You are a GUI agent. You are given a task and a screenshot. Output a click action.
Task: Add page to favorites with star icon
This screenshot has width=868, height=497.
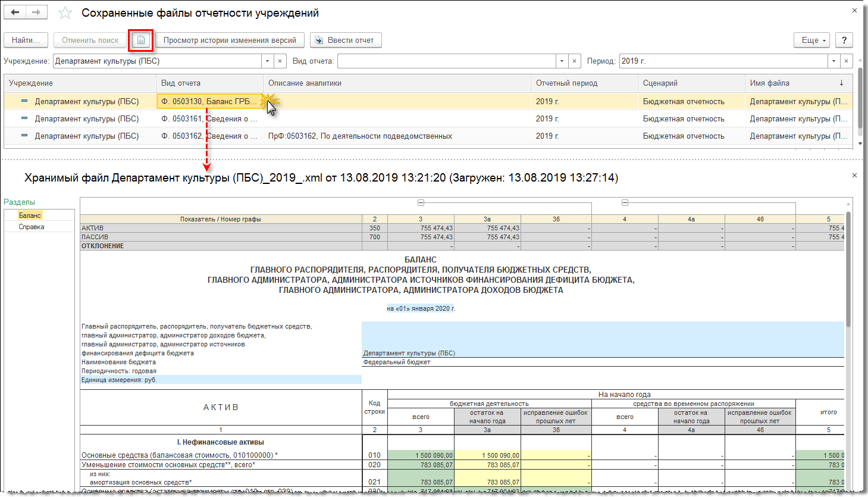65,13
